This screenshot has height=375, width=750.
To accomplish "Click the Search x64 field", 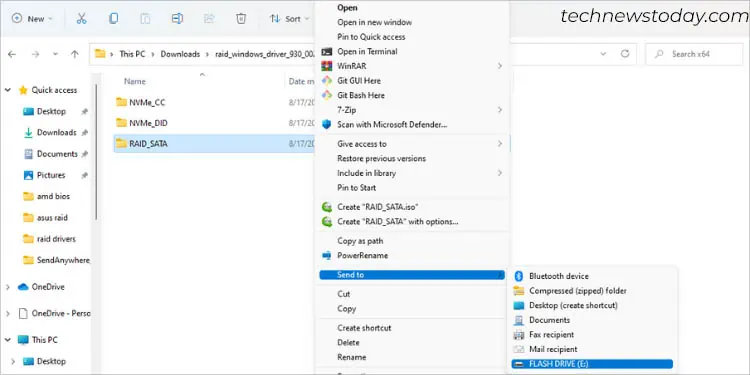I will 694,54.
